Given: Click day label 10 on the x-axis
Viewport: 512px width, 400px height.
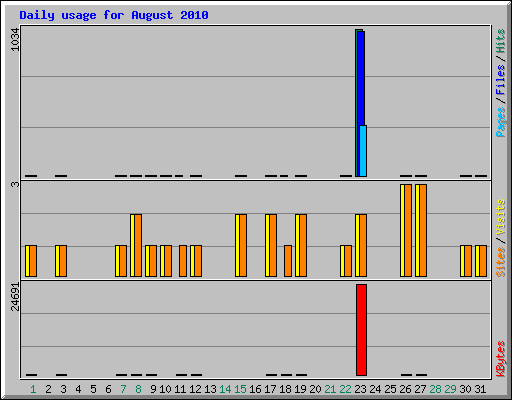Looking at the screenshot, I should [165, 389].
